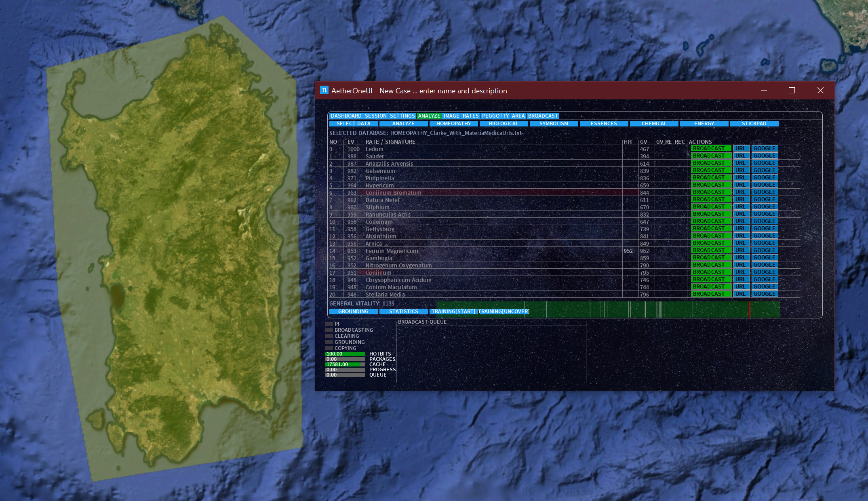Maximize the AetherOneUI window
Viewport: 868px width, 501px height.
pyautogui.click(x=792, y=91)
